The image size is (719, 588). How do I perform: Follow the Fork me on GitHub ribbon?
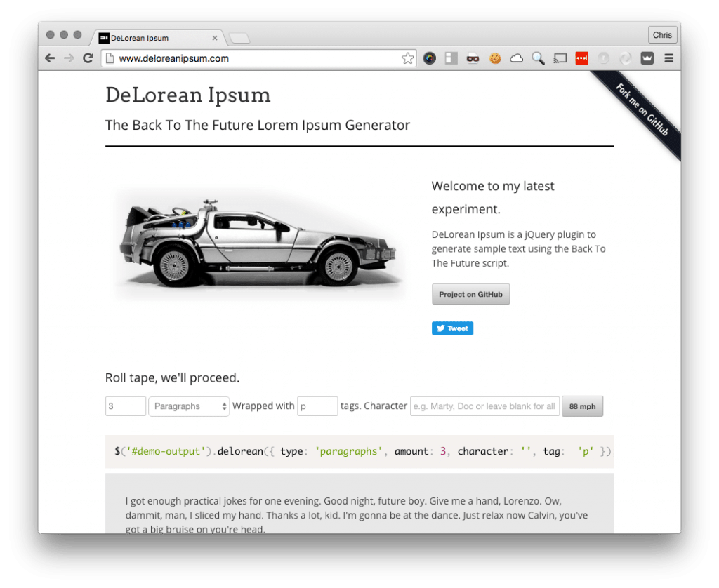click(642, 110)
